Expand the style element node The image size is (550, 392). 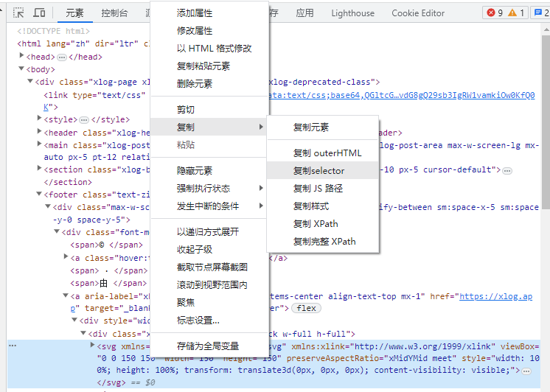40,119
